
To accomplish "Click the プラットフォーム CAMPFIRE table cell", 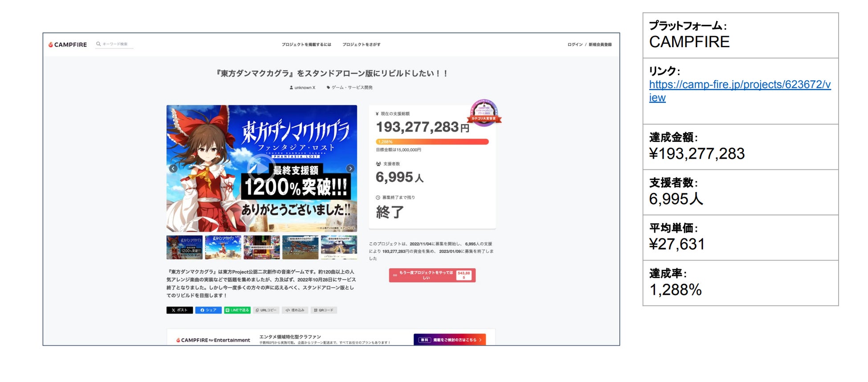I will point(741,36).
